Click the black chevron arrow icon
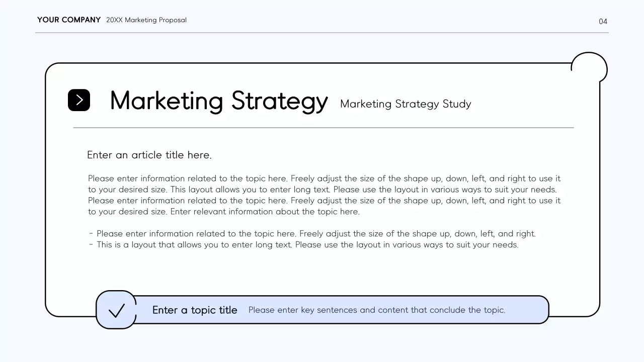Viewport: 644px width, 362px height. [79, 100]
